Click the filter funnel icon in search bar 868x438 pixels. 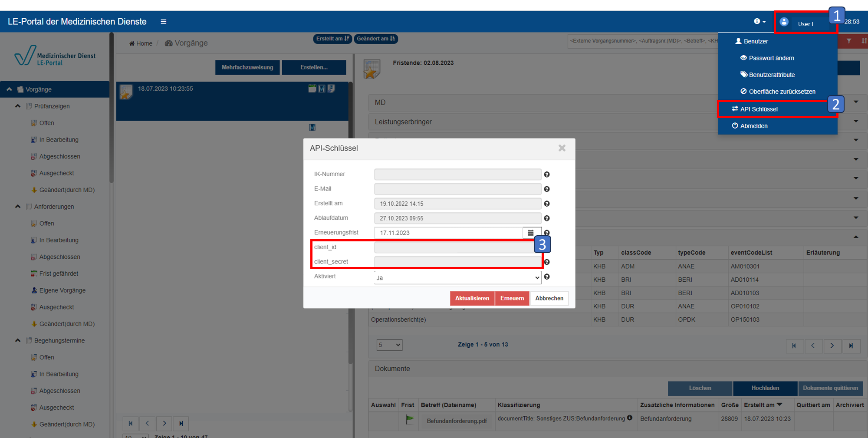[x=849, y=41]
